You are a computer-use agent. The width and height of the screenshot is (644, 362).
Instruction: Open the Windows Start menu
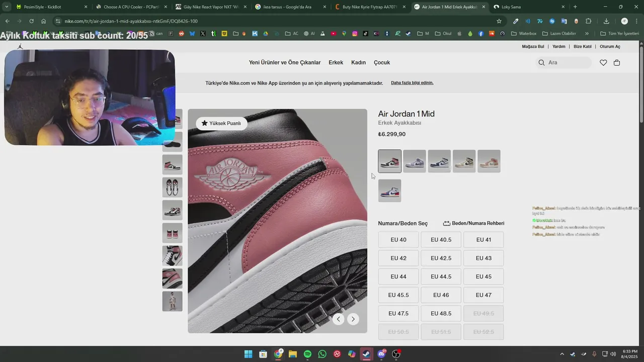point(248,354)
